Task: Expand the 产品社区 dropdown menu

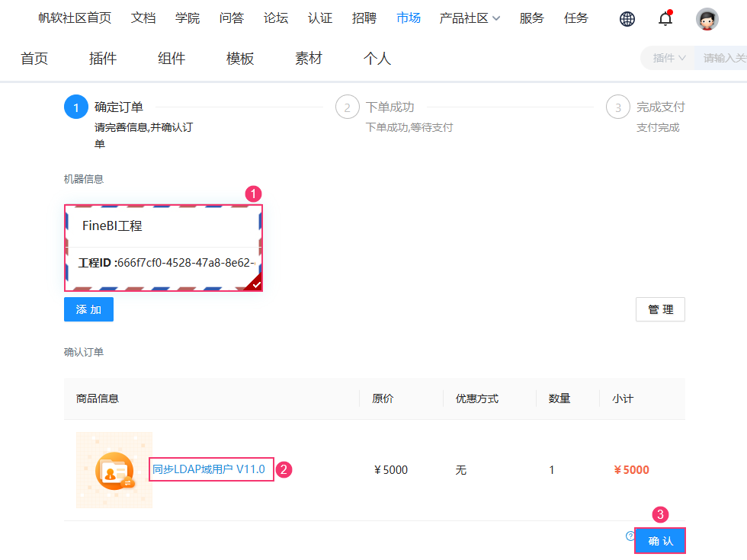Action: [x=470, y=18]
